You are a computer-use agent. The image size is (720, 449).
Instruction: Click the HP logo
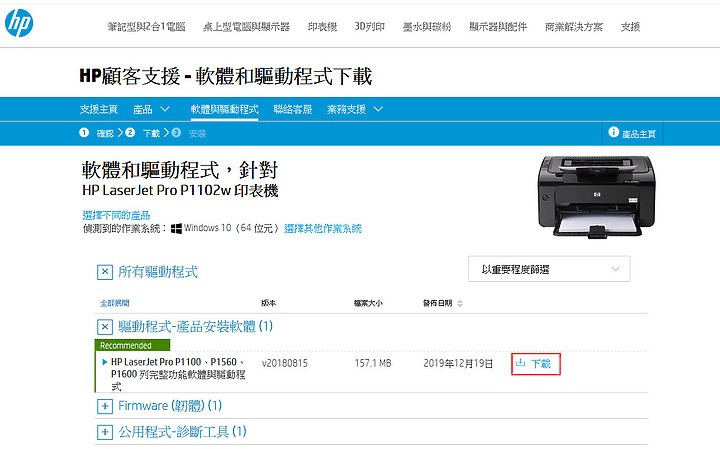pos(19,23)
